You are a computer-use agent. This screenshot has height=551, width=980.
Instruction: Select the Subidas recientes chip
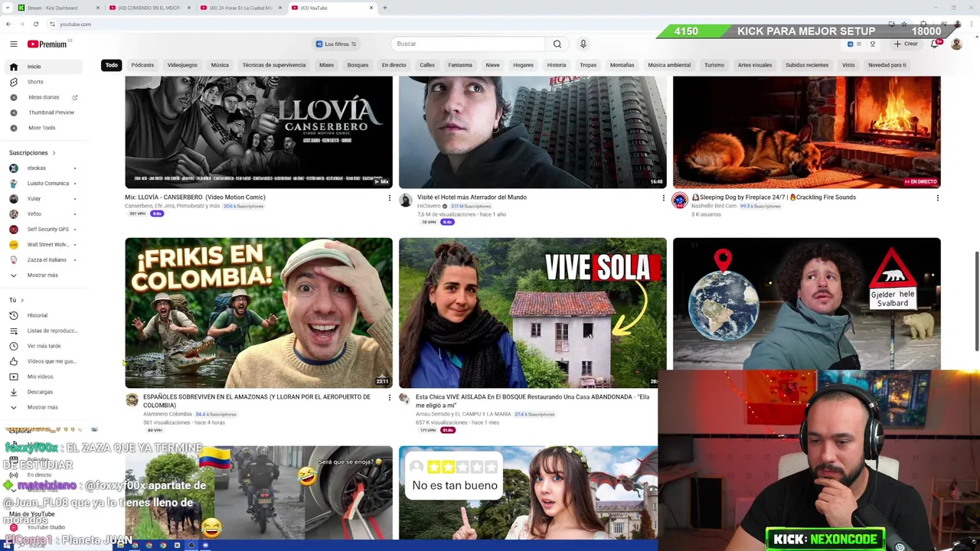point(807,65)
